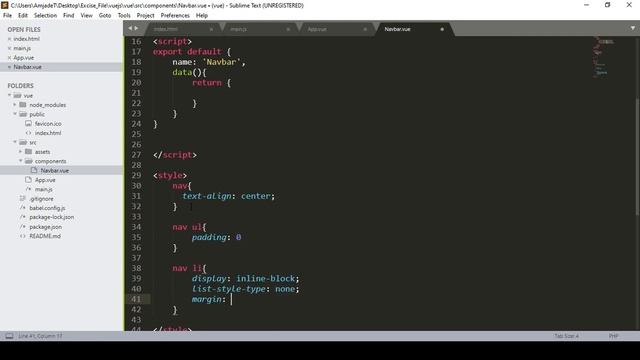Open the File menu

pyautogui.click(x=7, y=16)
